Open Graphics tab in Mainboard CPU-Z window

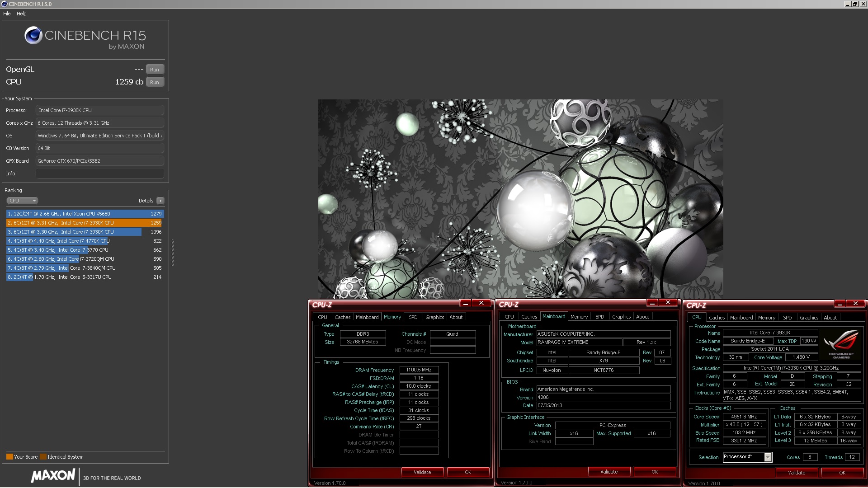pyautogui.click(x=621, y=317)
